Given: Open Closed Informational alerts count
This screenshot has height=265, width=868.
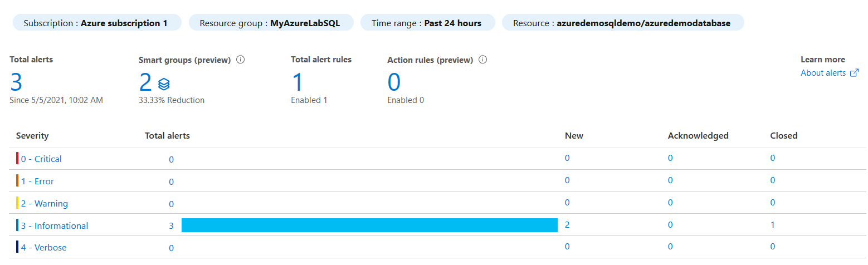Looking at the screenshot, I should 772,225.
